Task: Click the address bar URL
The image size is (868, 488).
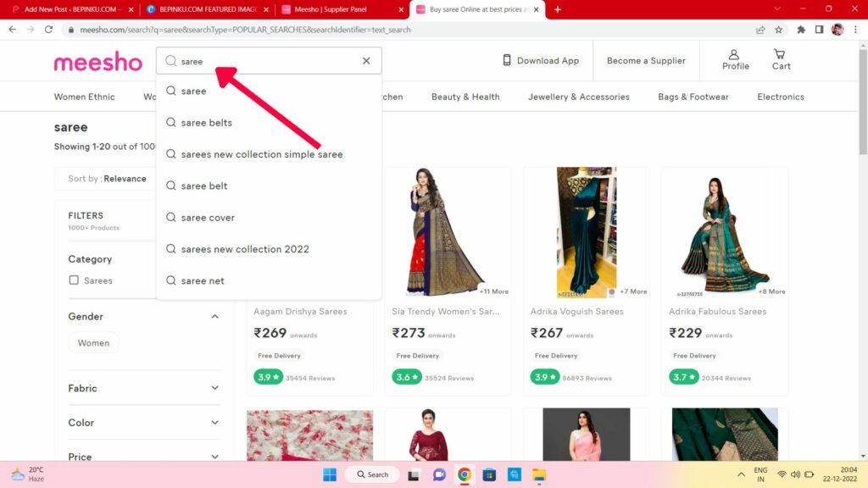Action: 245,30
